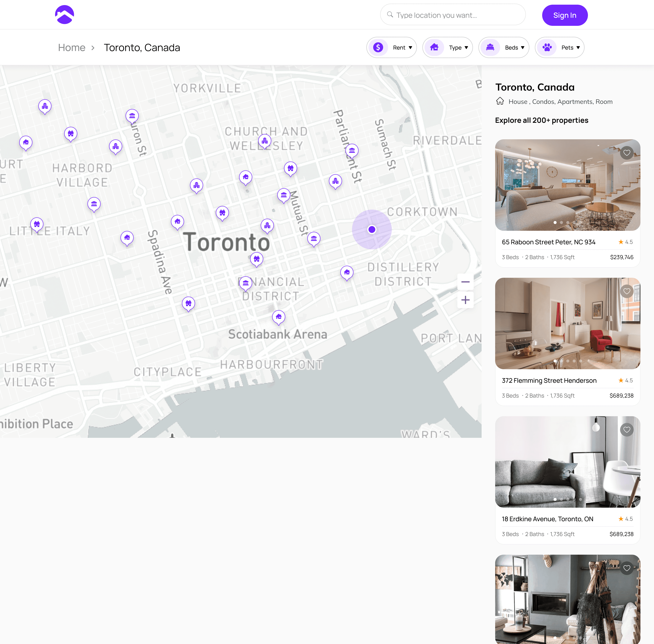
Task: View the 18 Erdkine Avenue sofa photo
Action: (x=567, y=462)
